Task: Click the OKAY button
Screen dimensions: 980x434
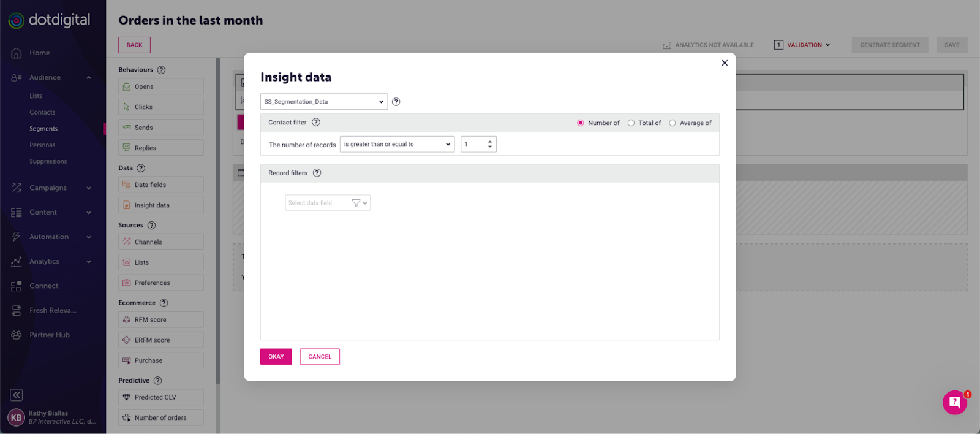Action: (276, 357)
